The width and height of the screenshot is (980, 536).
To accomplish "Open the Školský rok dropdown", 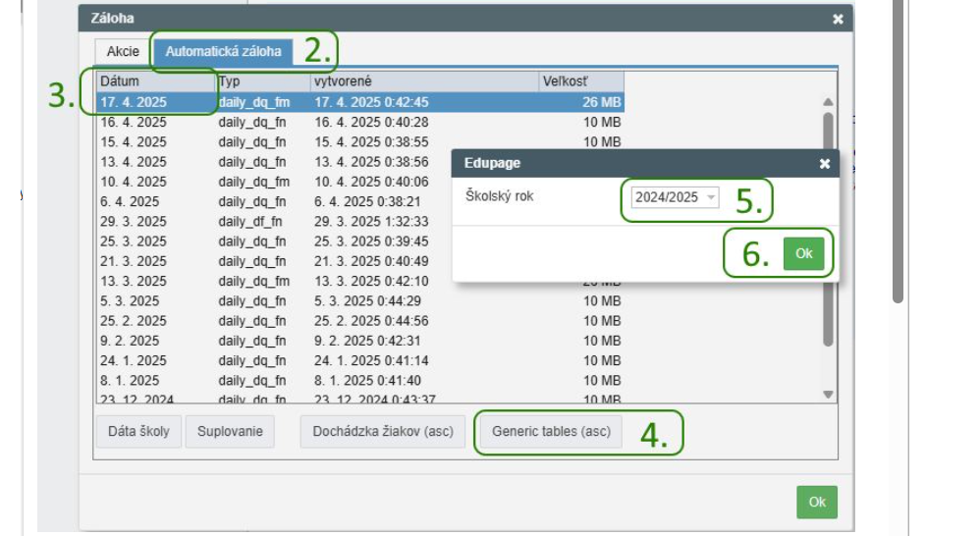I will [x=674, y=197].
